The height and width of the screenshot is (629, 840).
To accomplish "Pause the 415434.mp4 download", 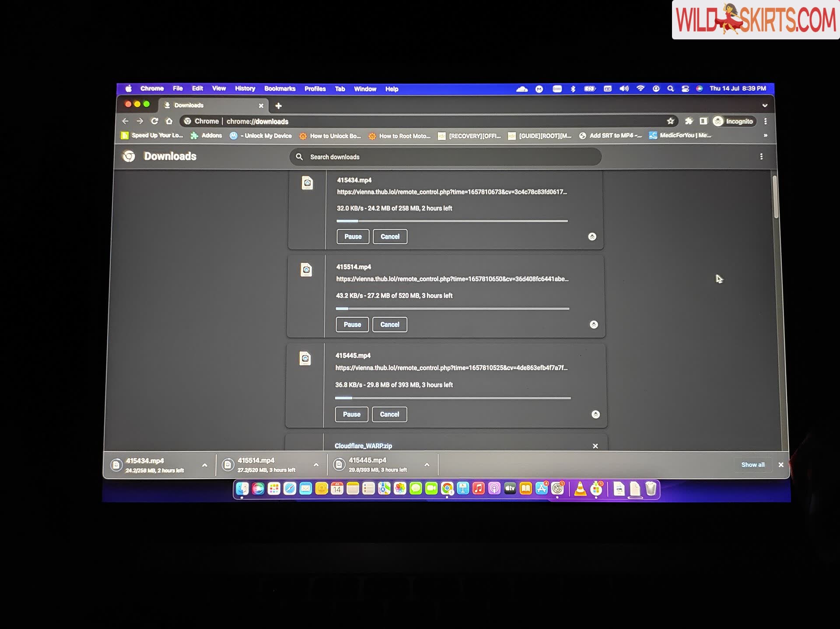I will click(352, 236).
